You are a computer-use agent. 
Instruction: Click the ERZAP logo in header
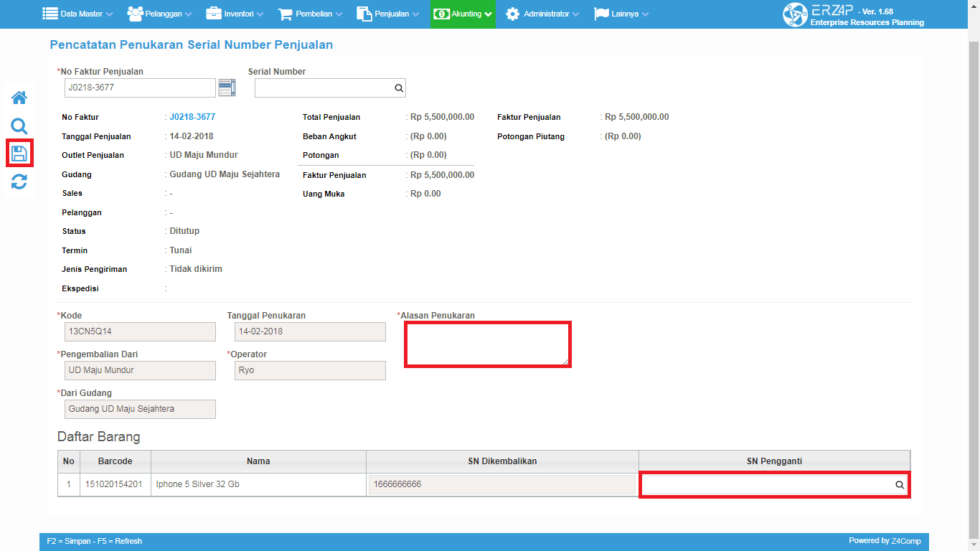795,14
